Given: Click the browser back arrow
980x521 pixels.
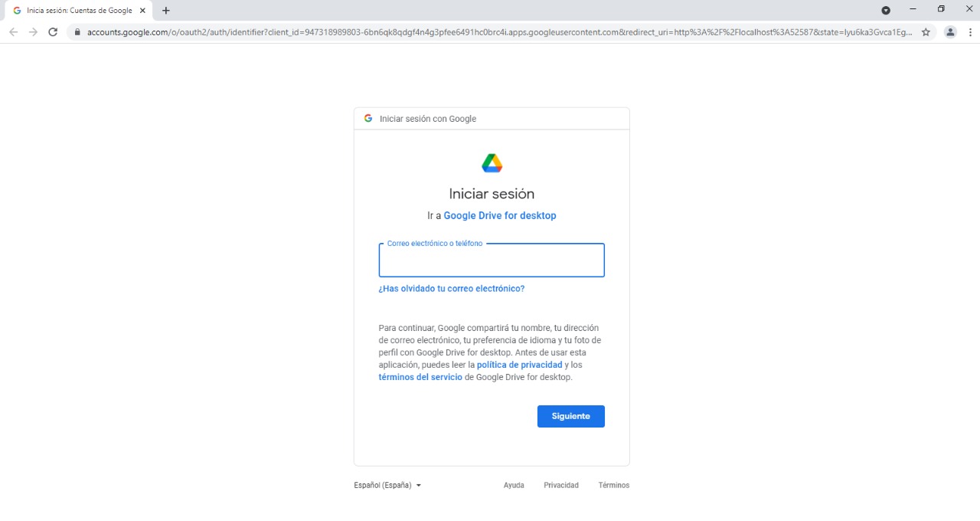Looking at the screenshot, I should click(x=13, y=32).
